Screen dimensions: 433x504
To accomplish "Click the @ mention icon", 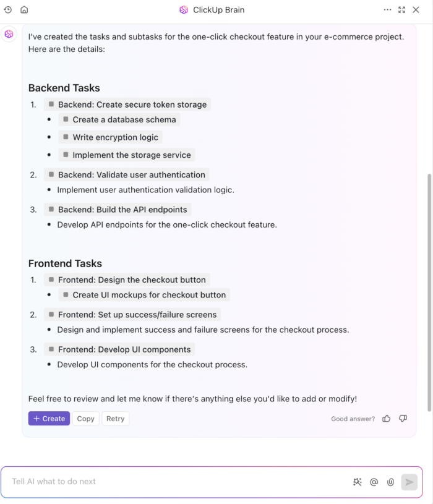I will click(x=374, y=482).
